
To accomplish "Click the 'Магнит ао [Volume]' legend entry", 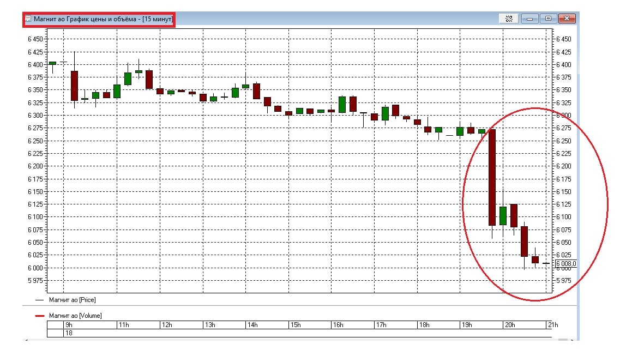I will [75, 316].
